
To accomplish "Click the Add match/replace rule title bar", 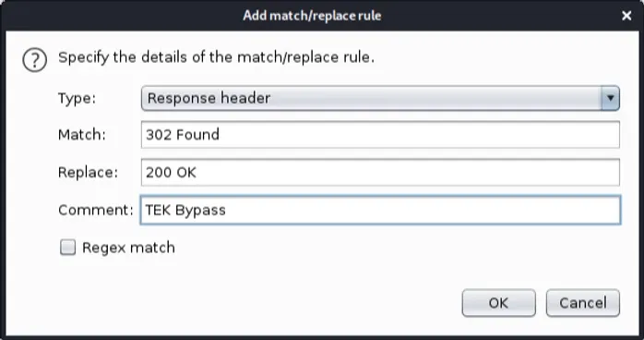I will 312,16.
